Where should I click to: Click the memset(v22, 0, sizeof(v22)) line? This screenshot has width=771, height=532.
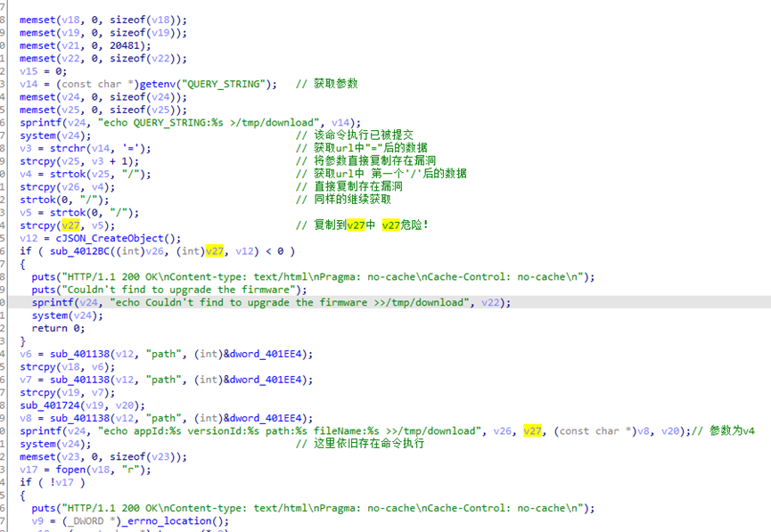point(103,59)
